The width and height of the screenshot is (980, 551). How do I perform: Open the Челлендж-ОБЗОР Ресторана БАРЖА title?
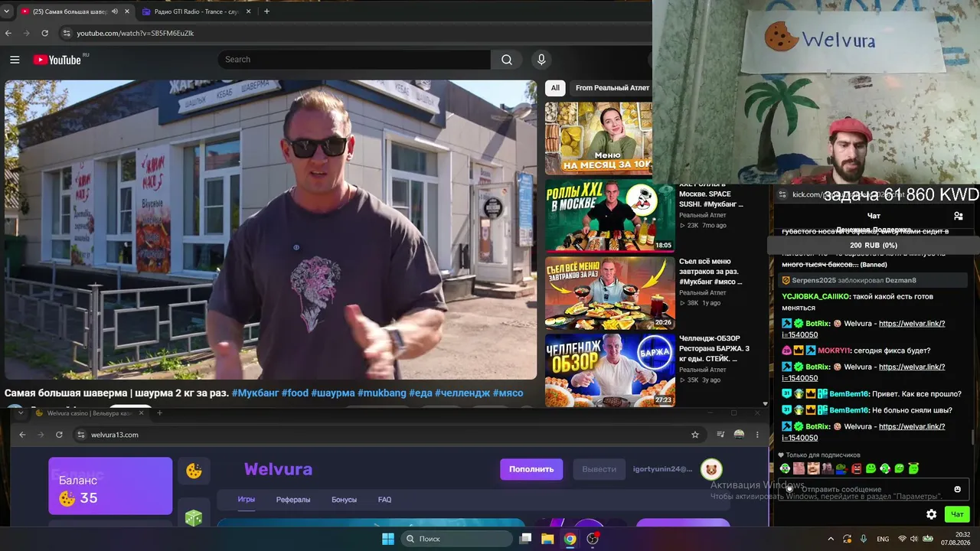pyautogui.click(x=714, y=348)
